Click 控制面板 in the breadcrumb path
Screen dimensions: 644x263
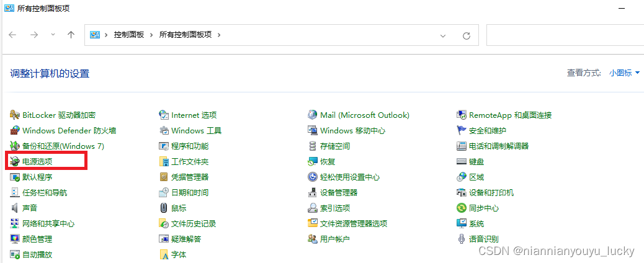pyautogui.click(x=129, y=35)
